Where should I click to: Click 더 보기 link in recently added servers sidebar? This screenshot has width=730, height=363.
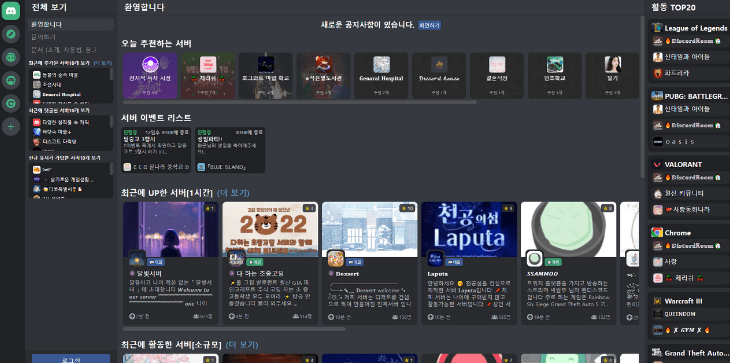point(103,62)
